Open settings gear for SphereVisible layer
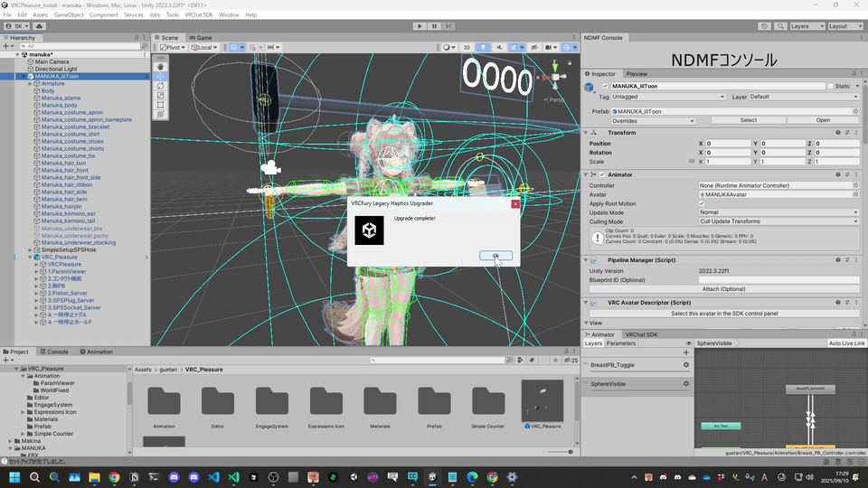The image size is (868, 488). pos(686,384)
